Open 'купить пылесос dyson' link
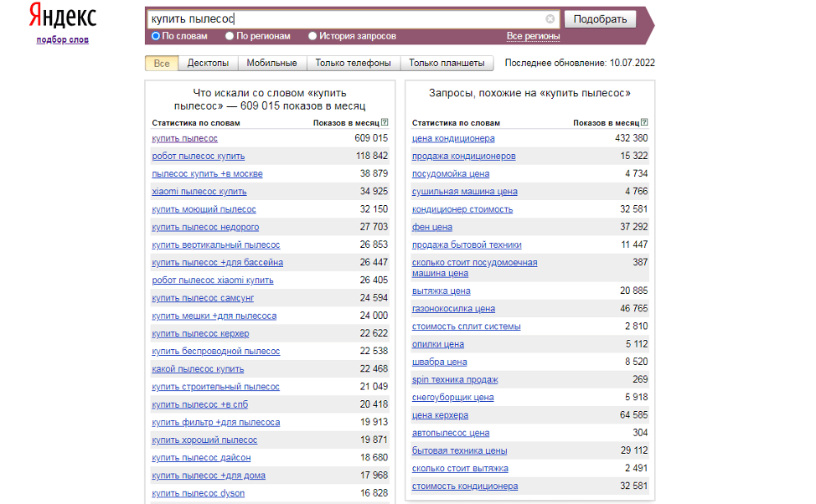Viewport: 816px width, 504px height. (199, 493)
